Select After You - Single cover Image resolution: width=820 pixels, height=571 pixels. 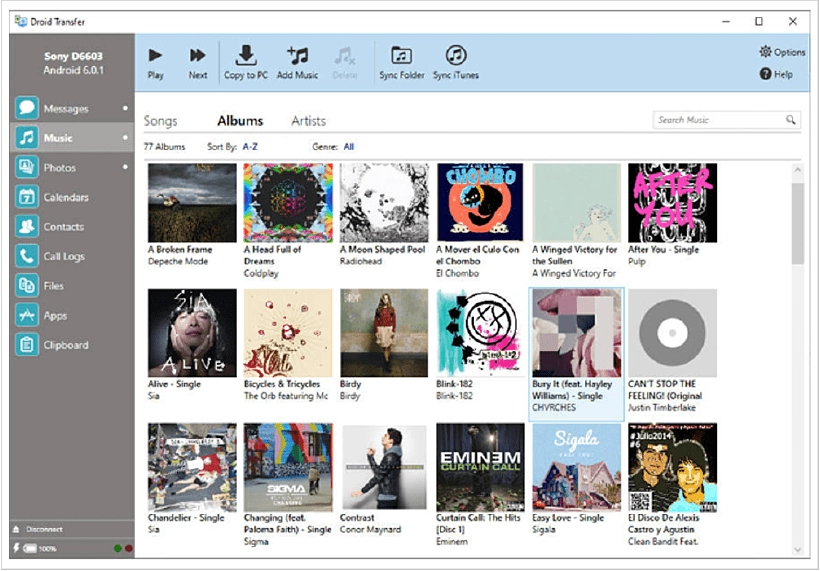coord(673,202)
